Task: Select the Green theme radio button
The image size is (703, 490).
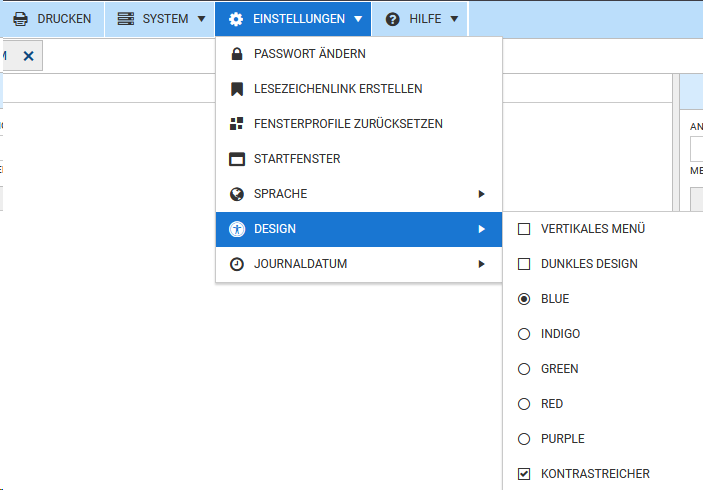Action: (524, 369)
